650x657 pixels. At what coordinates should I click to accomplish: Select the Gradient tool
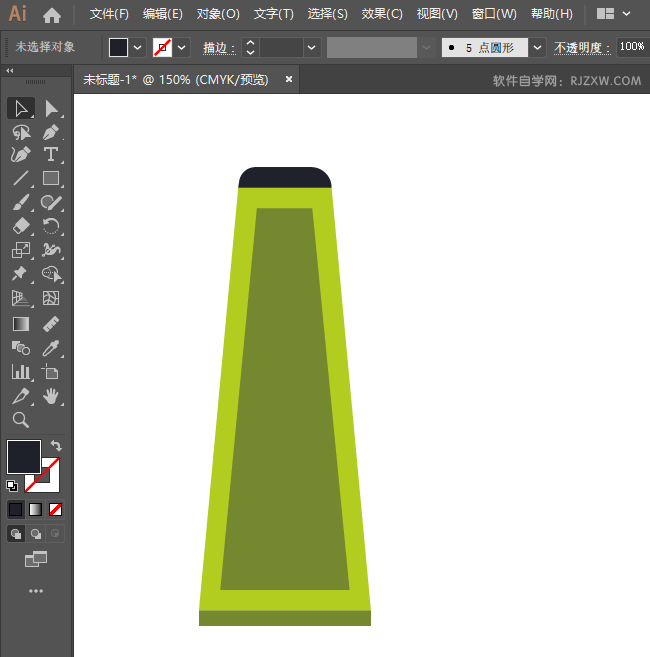20,324
